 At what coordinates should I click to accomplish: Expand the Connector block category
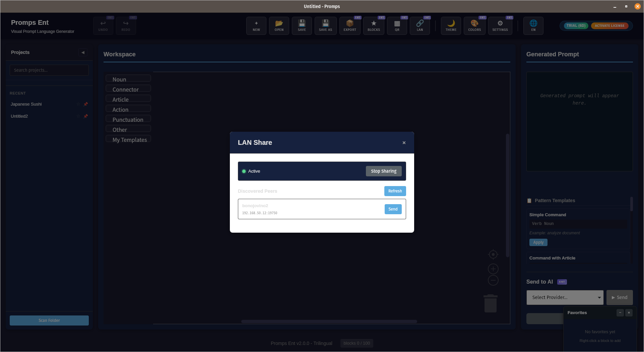point(128,89)
